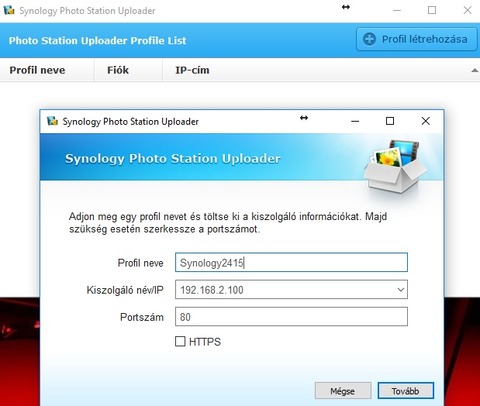Enable the HTTPS checkbox
The width and height of the screenshot is (480, 406).
click(180, 341)
